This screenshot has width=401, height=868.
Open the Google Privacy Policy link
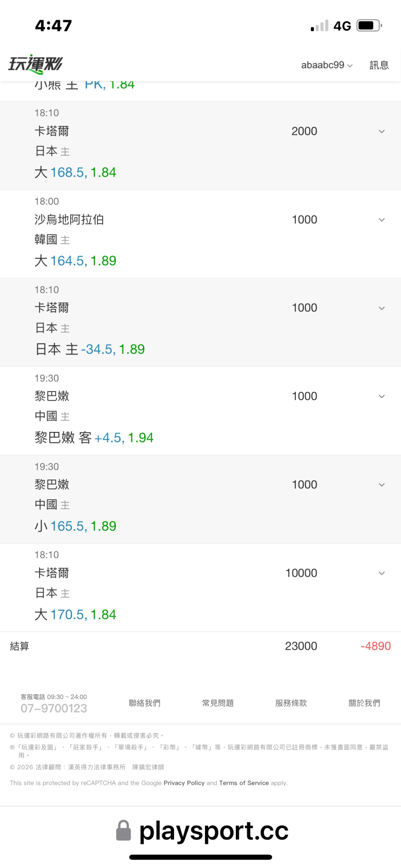184,783
